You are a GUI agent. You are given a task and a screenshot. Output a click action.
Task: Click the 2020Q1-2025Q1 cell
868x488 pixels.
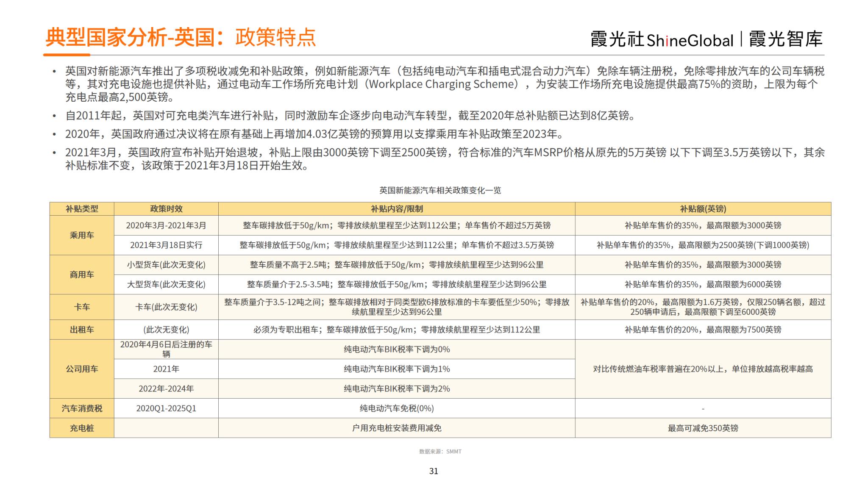click(166, 408)
